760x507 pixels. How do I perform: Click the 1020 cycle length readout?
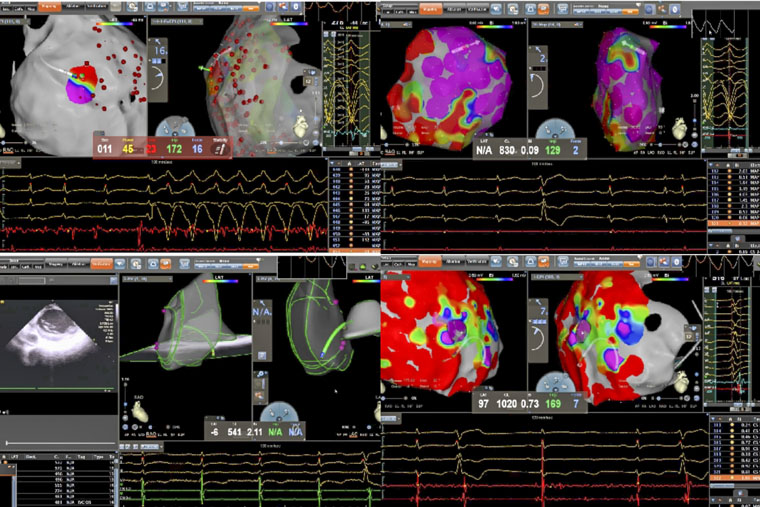click(x=518, y=402)
